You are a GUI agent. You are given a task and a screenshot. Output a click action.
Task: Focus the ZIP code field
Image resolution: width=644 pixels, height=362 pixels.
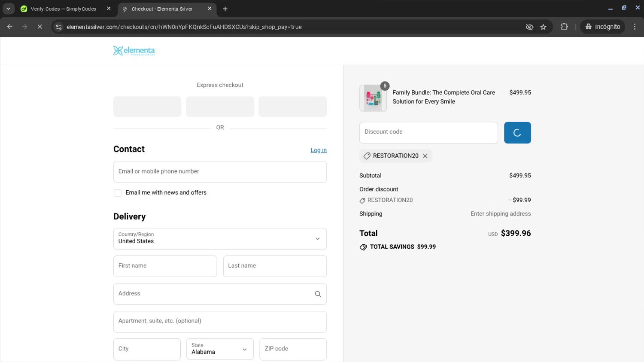[293, 349]
